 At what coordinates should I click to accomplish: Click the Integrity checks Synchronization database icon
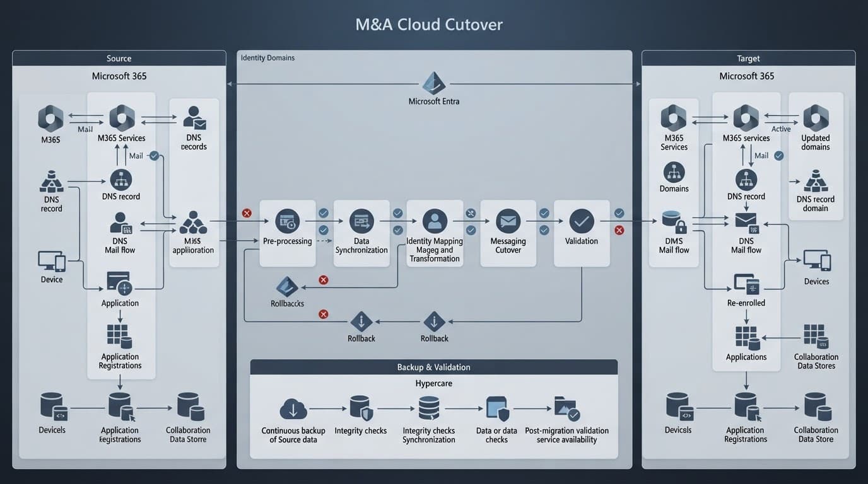point(429,408)
